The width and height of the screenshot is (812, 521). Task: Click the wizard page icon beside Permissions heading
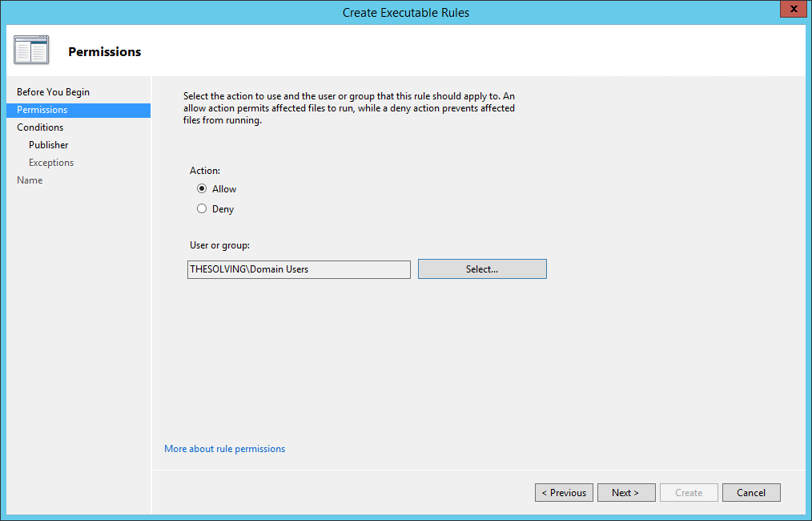[x=31, y=50]
